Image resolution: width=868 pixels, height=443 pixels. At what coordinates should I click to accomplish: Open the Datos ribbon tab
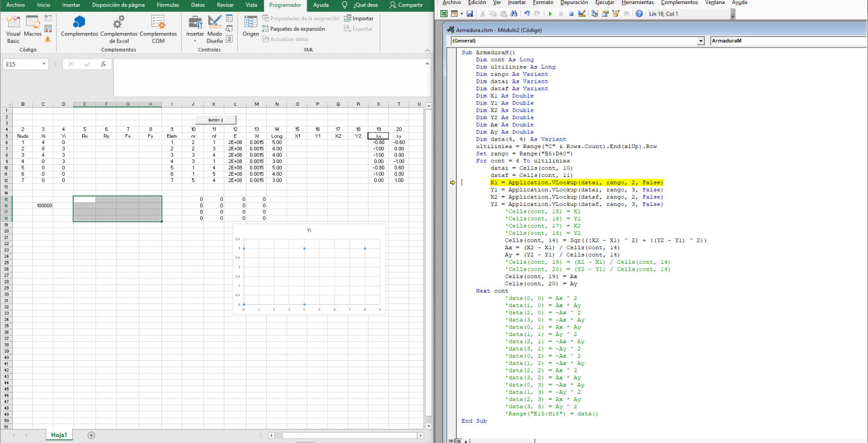pos(198,5)
